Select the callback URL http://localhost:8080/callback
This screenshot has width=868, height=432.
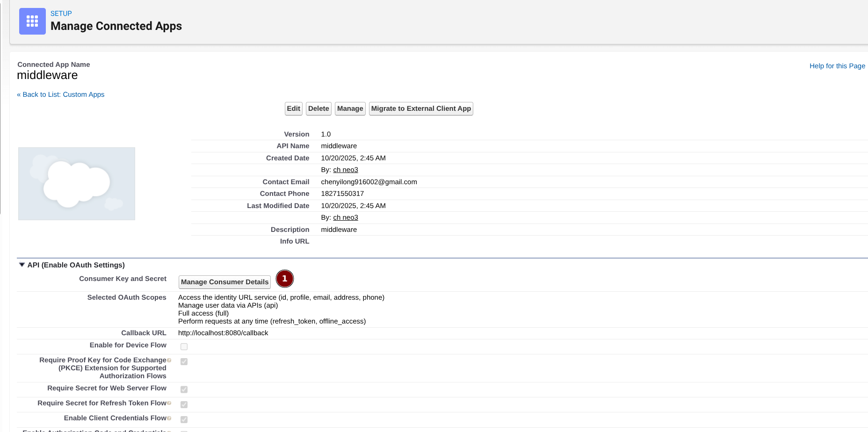(x=223, y=333)
